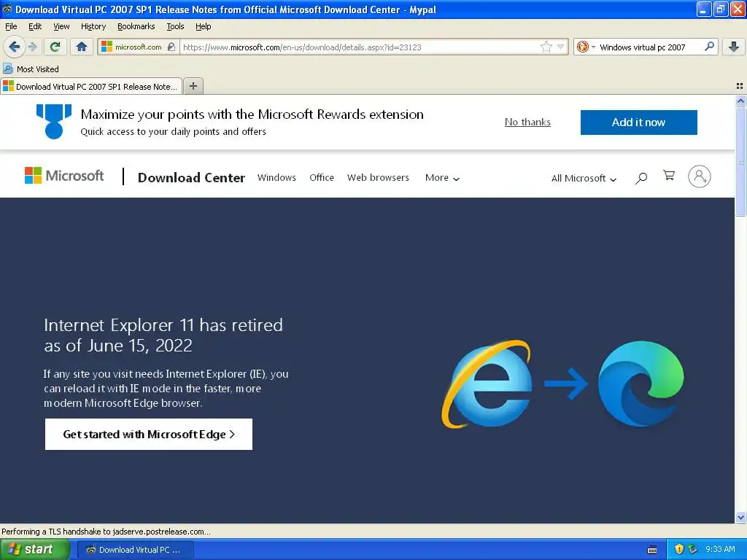Image resolution: width=747 pixels, height=560 pixels.
Task: Open the Download Center link
Action: (191, 178)
